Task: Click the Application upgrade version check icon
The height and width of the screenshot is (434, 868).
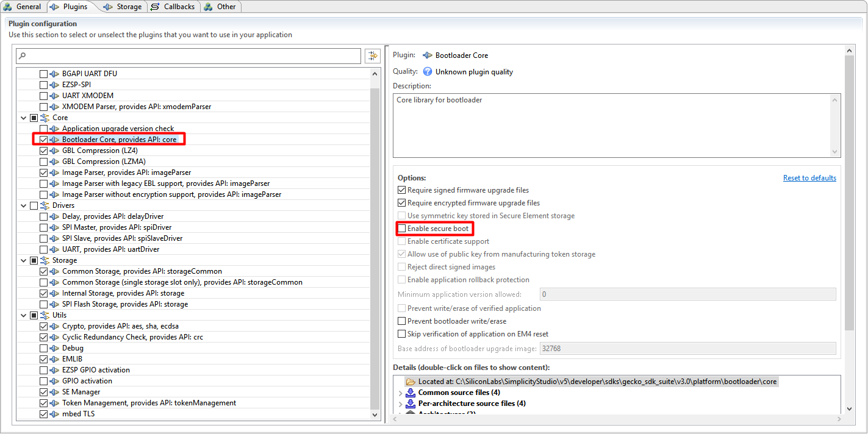Action: pyautogui.click(x=55, y=129)
